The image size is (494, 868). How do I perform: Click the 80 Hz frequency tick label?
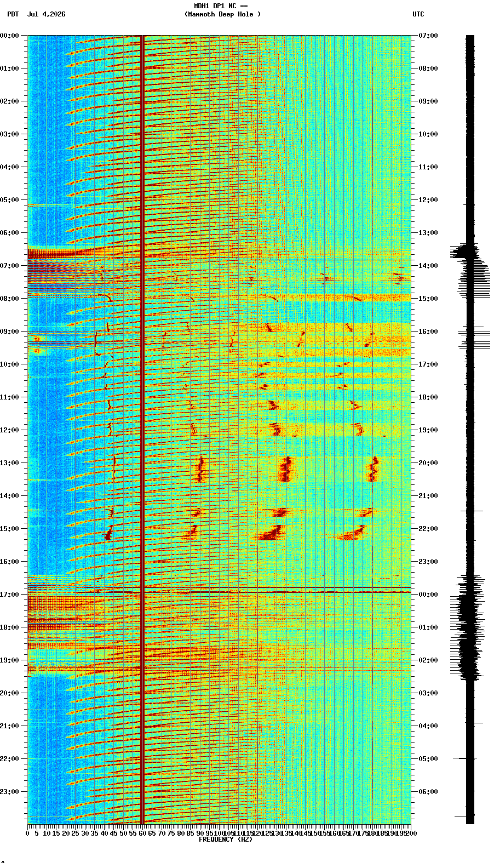tap(181, 833)
